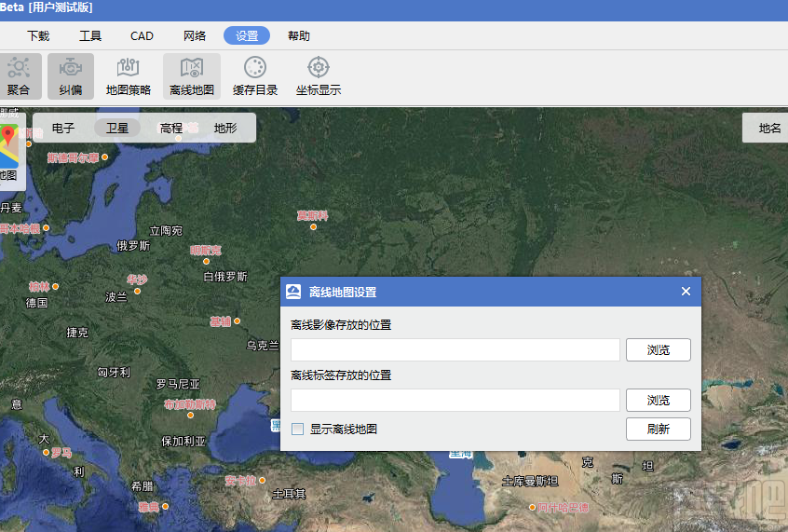Switch map layer to 卫星
This screenshot has height=532, width=788.
[117, 128]
